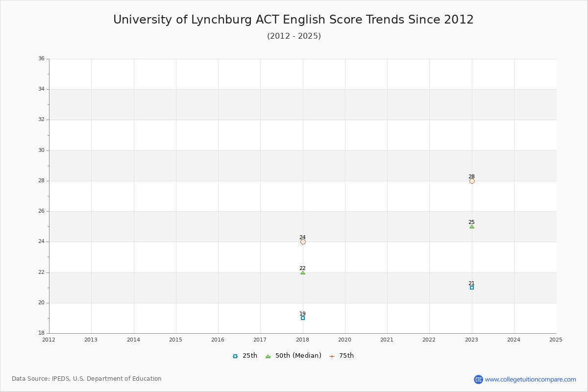Click the x-axis label 2018

[302, 340]
